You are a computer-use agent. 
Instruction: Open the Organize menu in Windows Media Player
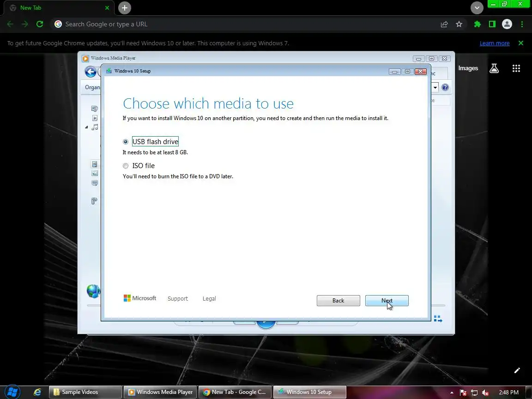[x=92, y=87]
